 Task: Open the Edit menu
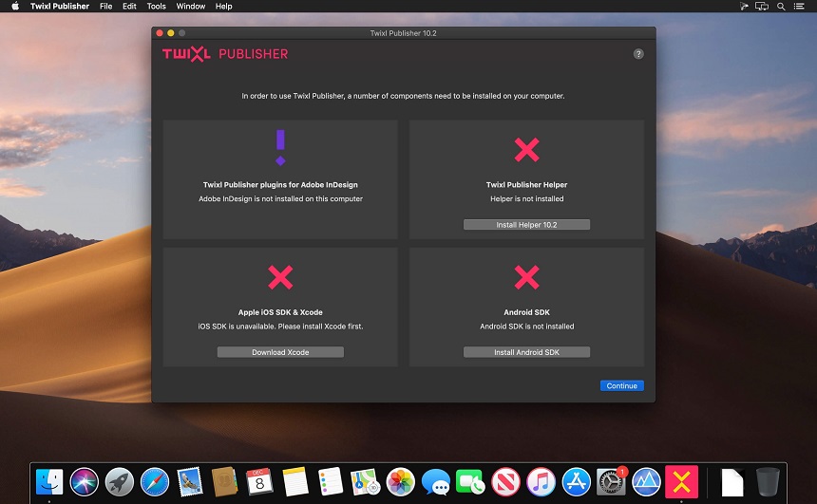tap(129, 7)
